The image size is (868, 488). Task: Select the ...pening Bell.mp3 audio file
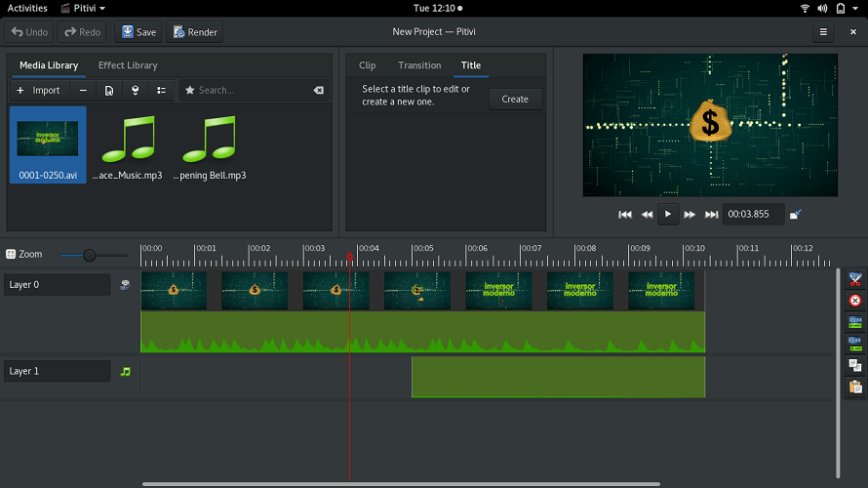pyautogui.click(x=210, y=144)
